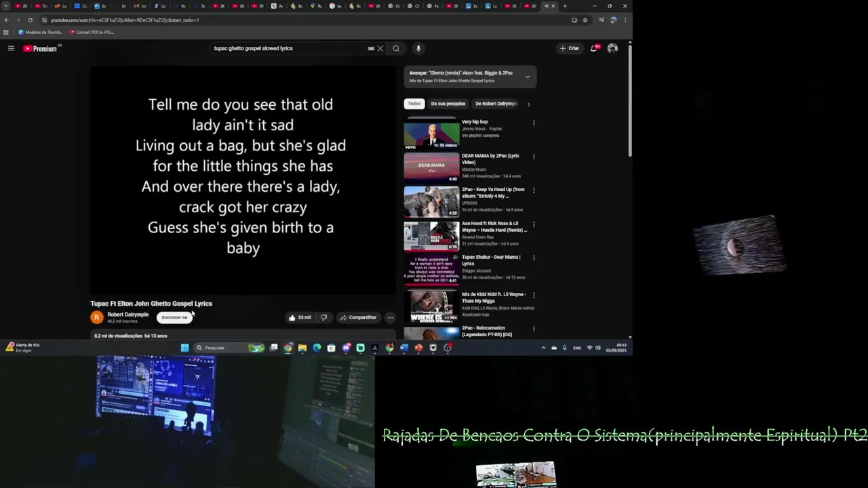Open Chrome three-dot menu
The width and height of the screenshot is (868, 488).
625,20
